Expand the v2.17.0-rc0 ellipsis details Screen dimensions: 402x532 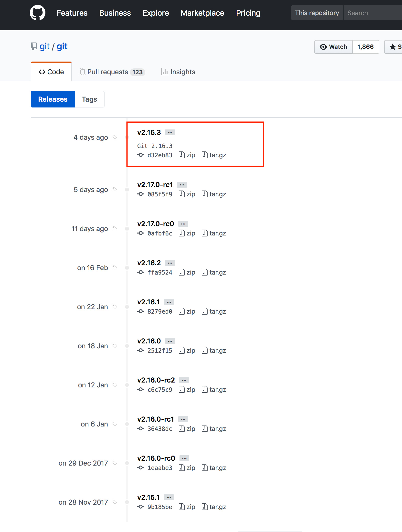[x=183, y=224]
